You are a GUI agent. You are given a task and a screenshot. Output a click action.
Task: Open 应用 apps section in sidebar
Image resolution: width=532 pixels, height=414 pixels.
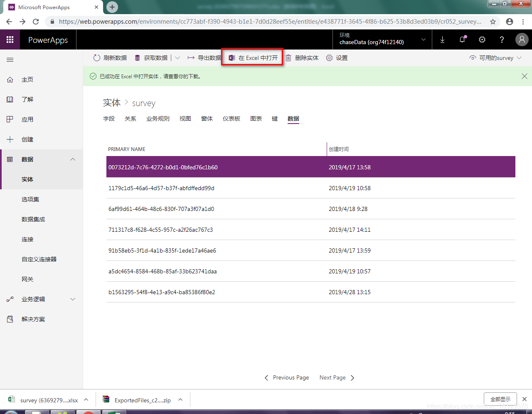(27, 119)
